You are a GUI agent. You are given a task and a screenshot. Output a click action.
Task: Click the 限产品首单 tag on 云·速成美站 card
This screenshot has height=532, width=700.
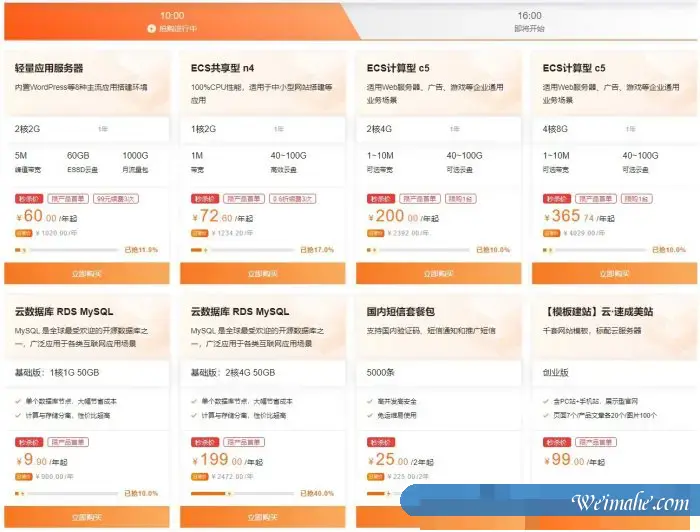pyautogui.click(x=596, y=442)
